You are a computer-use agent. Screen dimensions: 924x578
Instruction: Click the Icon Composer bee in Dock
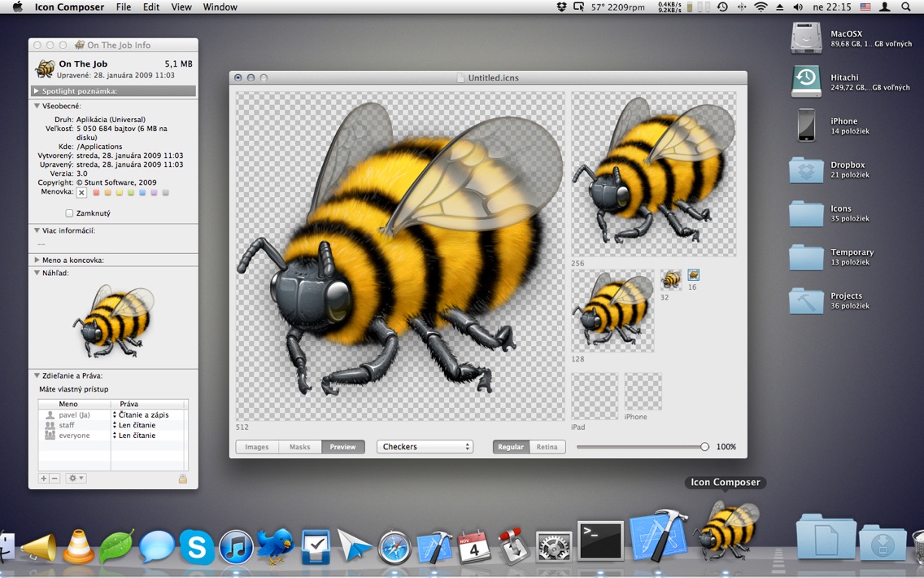(726, 531)
